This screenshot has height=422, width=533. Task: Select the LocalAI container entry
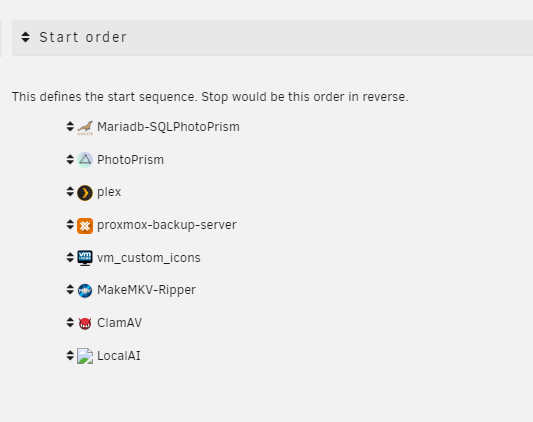click(x=119, y=356)
